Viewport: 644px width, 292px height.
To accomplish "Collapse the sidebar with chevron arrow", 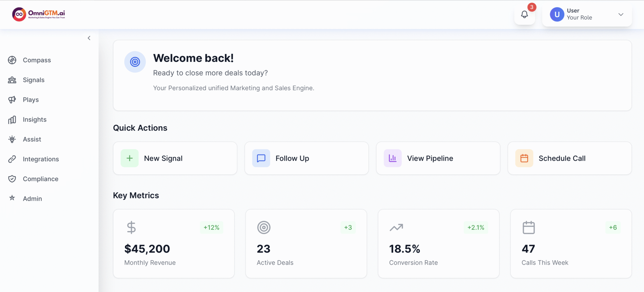I will [89, 38].
